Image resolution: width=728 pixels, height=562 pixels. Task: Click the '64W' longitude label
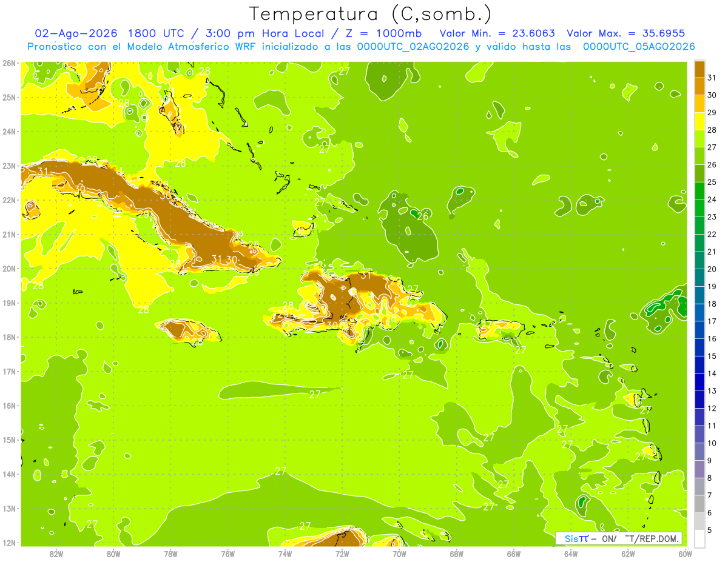point(571,553)
